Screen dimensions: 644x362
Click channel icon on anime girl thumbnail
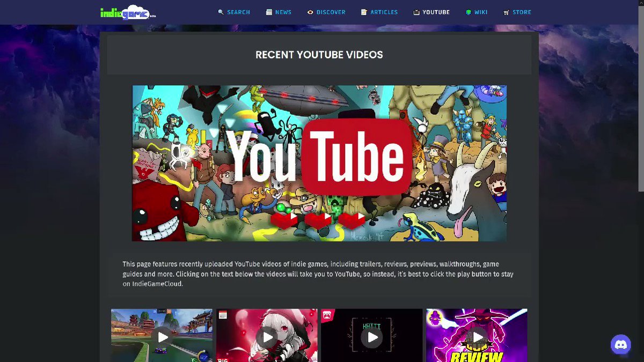(223, 315)
